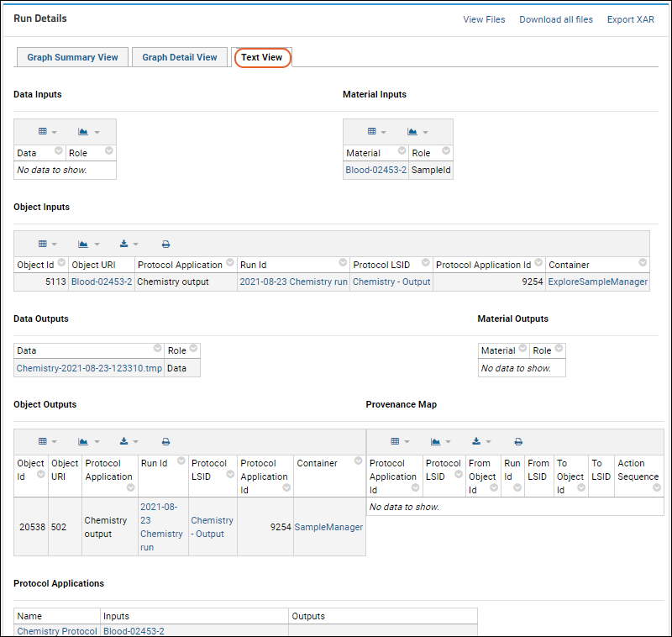The height and width of the screenshot is (637, 672).
Task: Open grid views menu in Data Inputs
Action: 47,132
